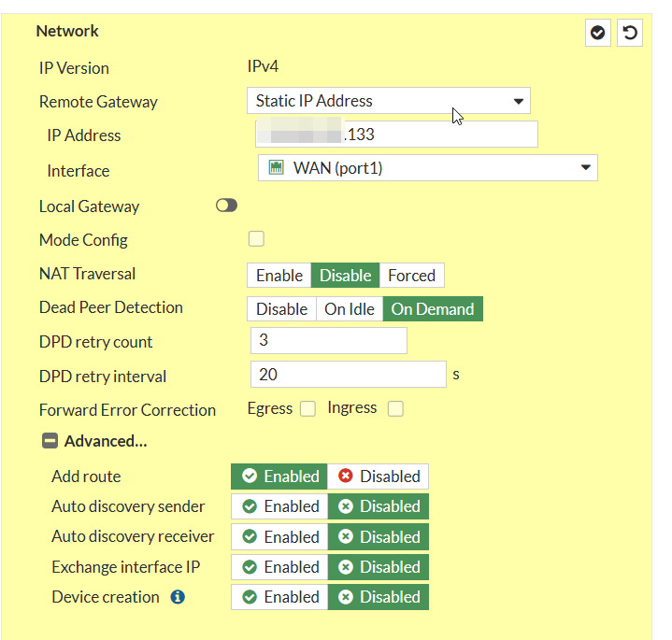Image resolution: width=672 pixels, height=640 pixels.
Task: Click the undo revert icon in Network header
Action: tap(630, 34)
